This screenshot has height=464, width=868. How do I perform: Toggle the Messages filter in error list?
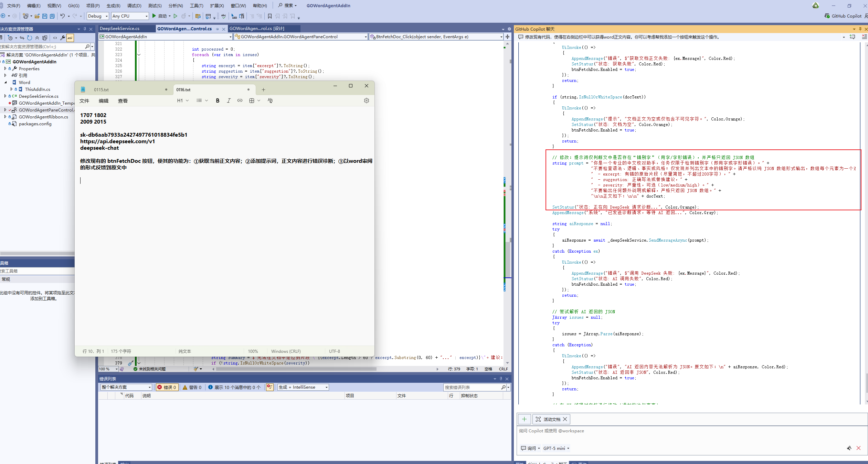(234, 387)
